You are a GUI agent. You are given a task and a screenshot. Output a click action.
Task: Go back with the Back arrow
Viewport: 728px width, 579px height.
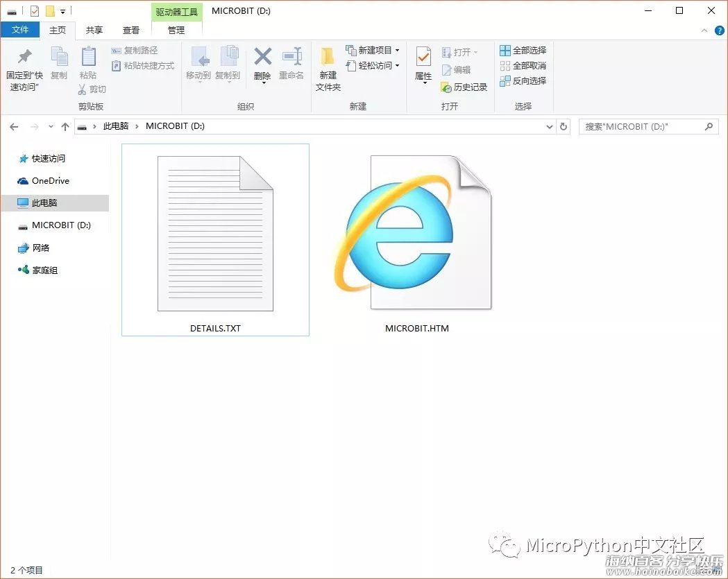(14, 127)
